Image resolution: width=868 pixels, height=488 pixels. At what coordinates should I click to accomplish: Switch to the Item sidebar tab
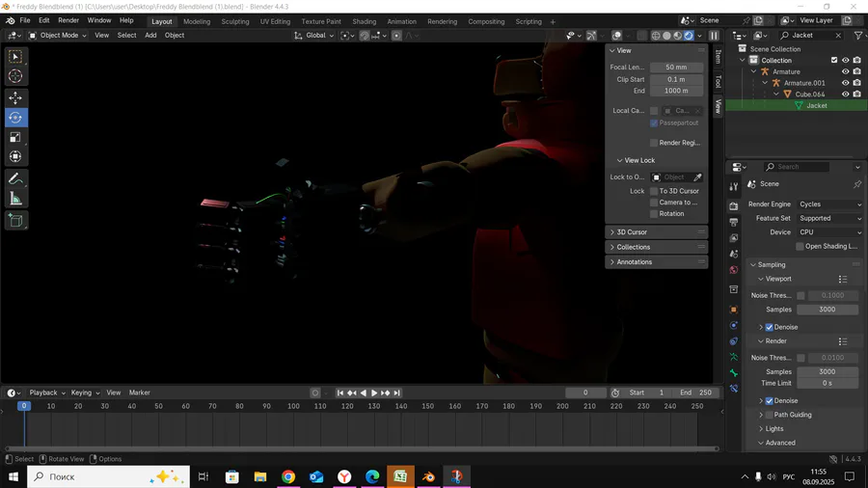[718, 57]
